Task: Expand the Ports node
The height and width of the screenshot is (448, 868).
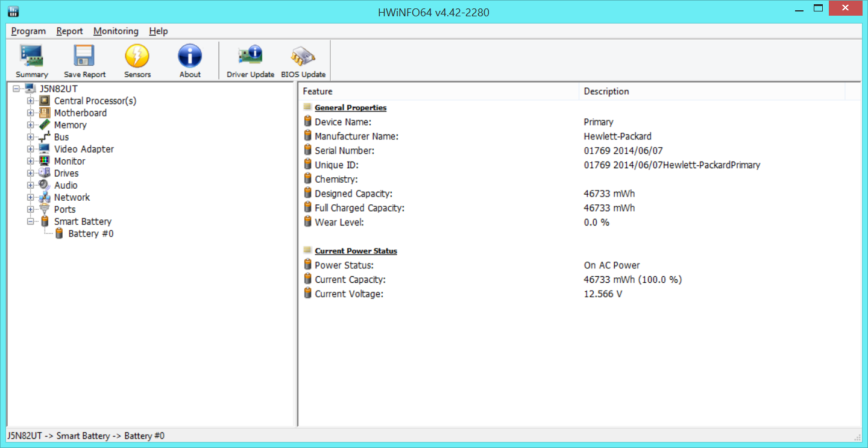Action: click(x=31, y=209)
